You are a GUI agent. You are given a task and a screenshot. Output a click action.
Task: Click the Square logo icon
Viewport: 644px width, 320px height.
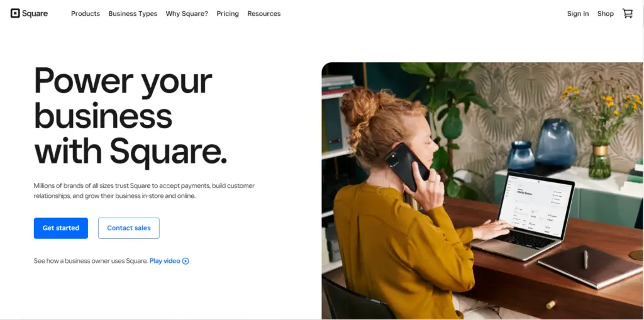[x=15, y=14]
